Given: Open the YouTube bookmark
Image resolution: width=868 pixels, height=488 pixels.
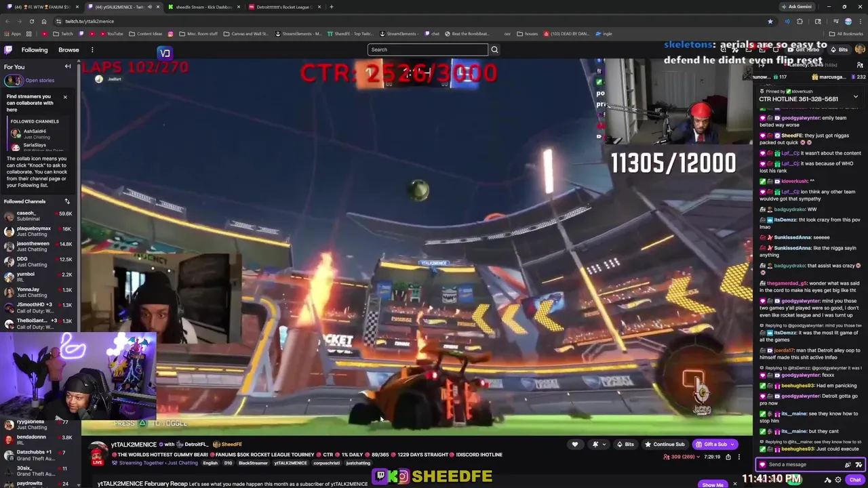Looking at the screenshot, I should tap(111, 33).
